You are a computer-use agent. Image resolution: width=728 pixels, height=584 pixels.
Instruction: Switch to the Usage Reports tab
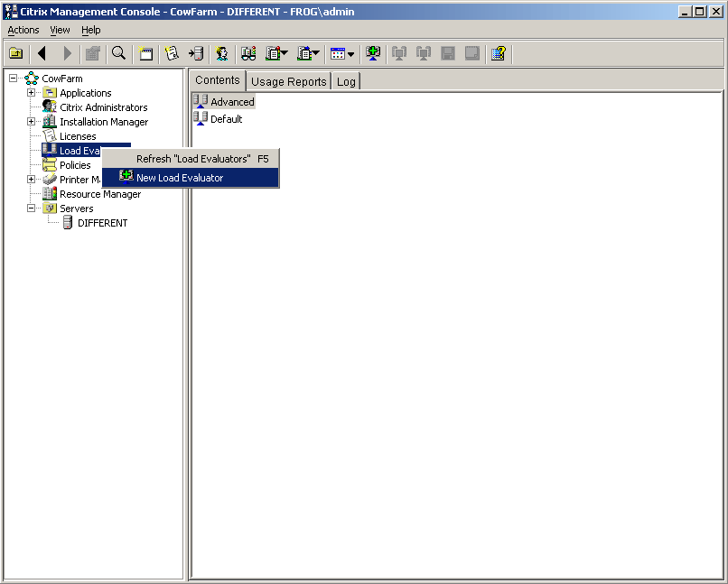point(288,81)
